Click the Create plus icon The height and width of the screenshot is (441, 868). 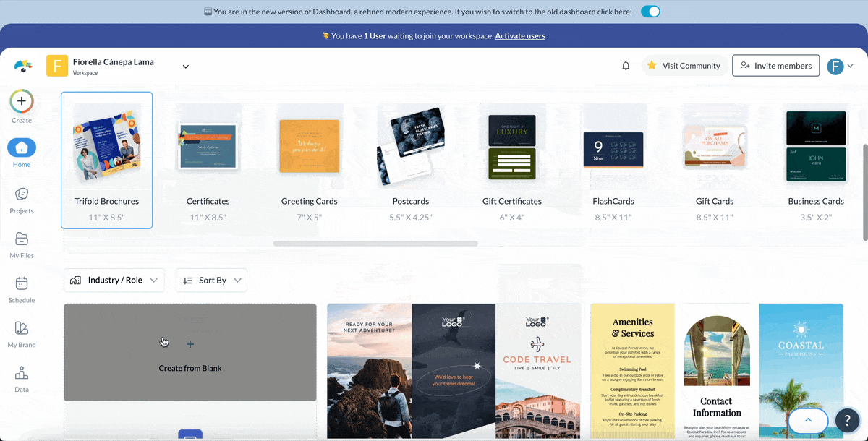click(22, 102)
